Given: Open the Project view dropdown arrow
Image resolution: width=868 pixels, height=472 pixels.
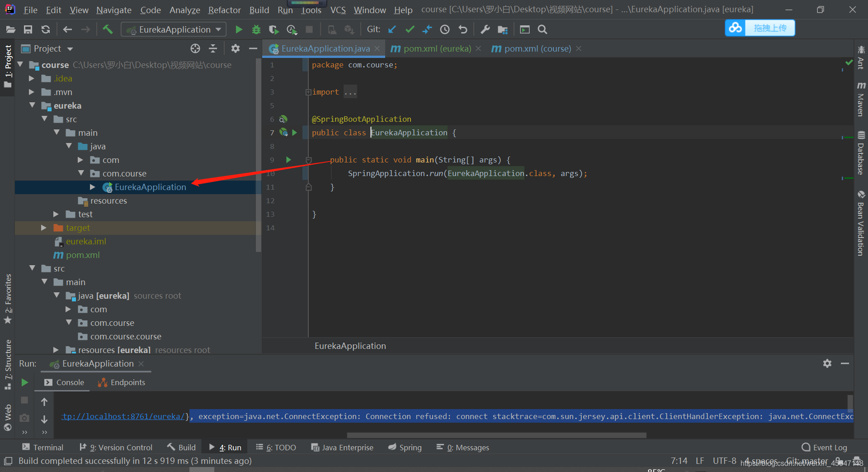Looking at the screenshot, I should 70,49.
